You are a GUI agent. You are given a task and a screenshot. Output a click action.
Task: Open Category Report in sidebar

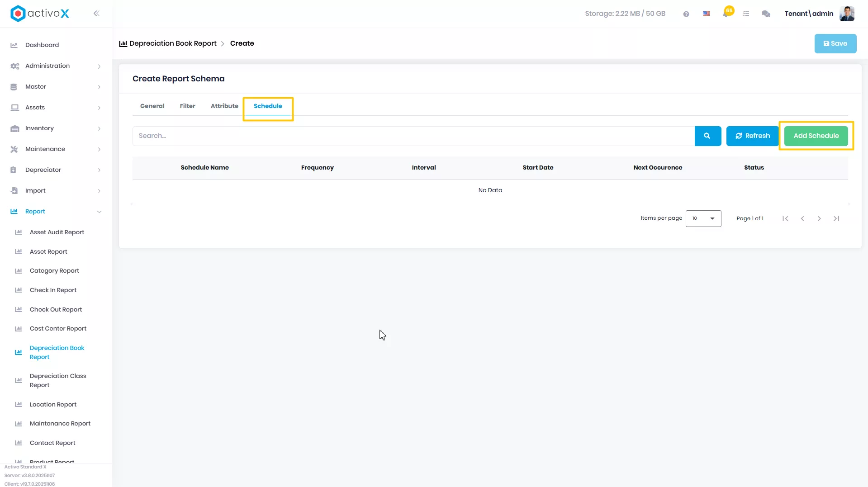click(x=54, y=270)
